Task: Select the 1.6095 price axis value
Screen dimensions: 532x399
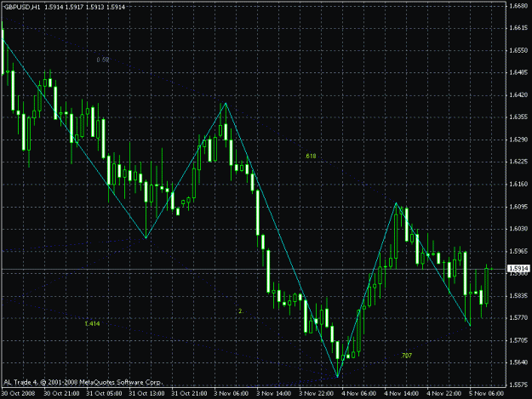Action: 519,207
